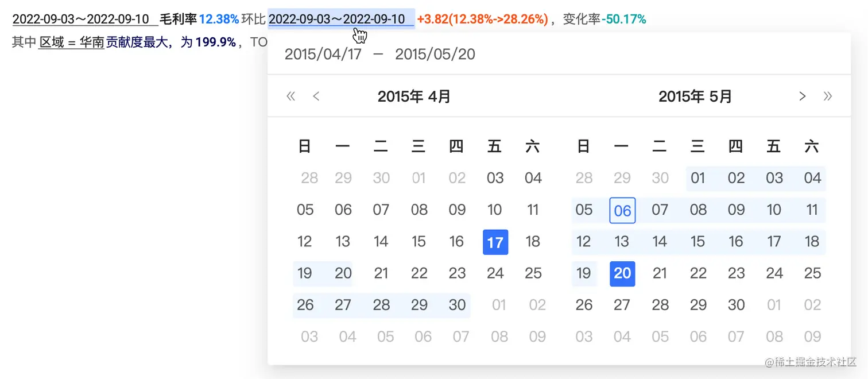Image resolution: width=868 pixels, height=379 pixels.
Task: Pick April 26 in the left calendar
Action: click(305, 305)
